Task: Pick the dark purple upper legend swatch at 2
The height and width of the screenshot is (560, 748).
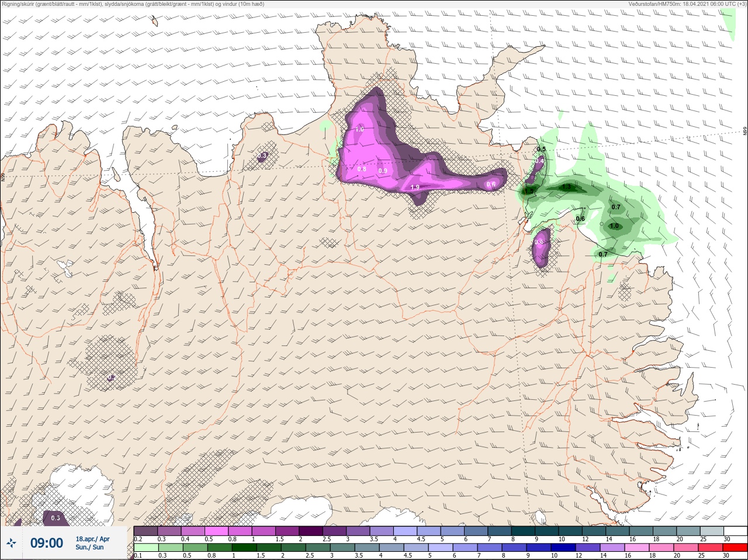Action: coord(310,531)
